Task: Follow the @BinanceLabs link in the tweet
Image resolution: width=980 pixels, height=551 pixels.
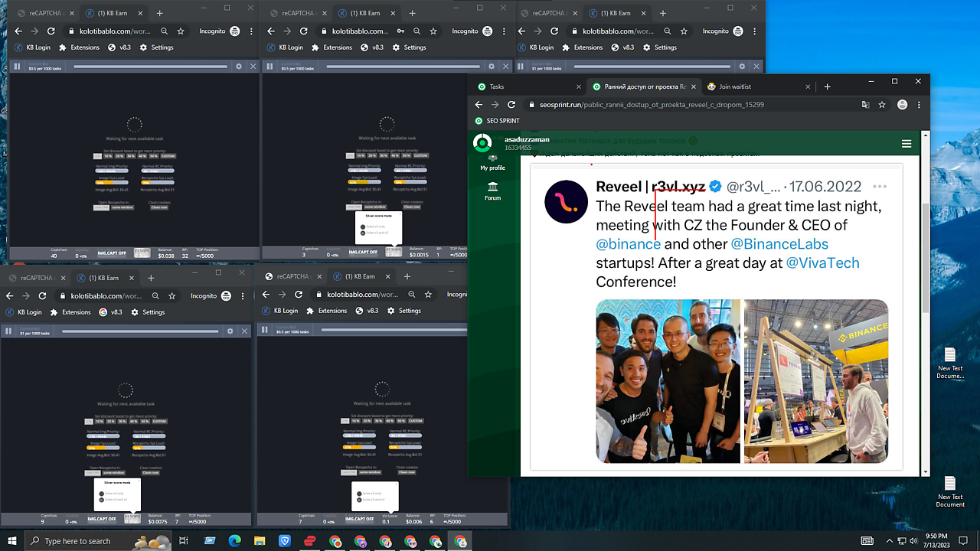Action: coord(779,244)
